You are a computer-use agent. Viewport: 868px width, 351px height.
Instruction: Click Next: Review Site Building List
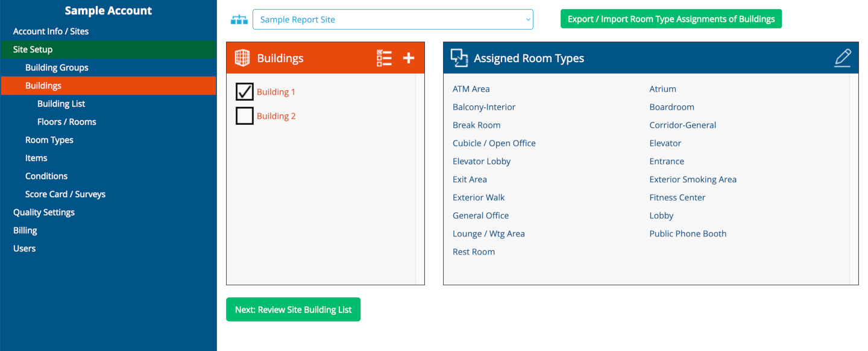coord(293,309)
